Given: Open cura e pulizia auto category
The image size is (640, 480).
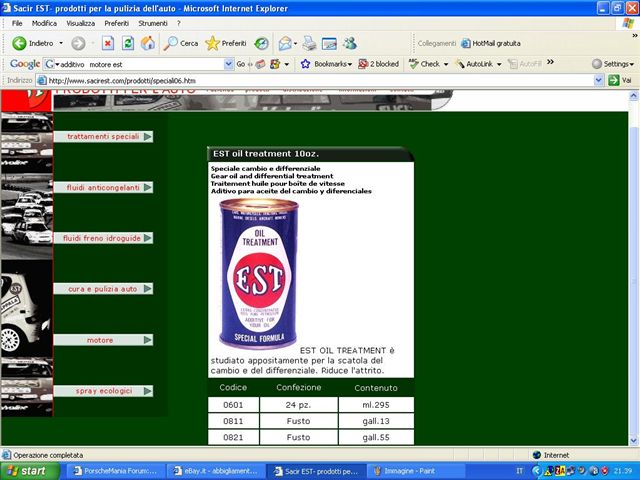Looking at the screenshot, I should point(103,289).
